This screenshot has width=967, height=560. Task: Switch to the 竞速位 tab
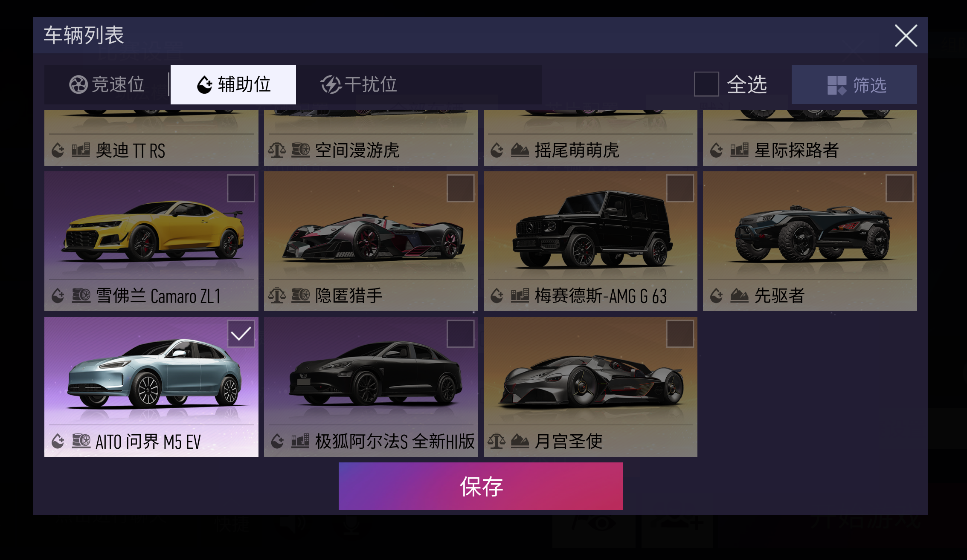[107, 84]
